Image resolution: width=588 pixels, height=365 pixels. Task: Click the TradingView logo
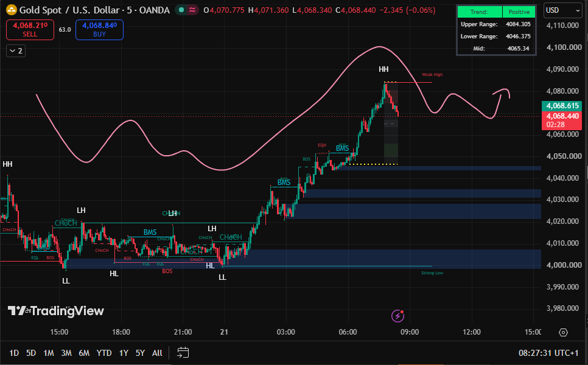[56, 311]
